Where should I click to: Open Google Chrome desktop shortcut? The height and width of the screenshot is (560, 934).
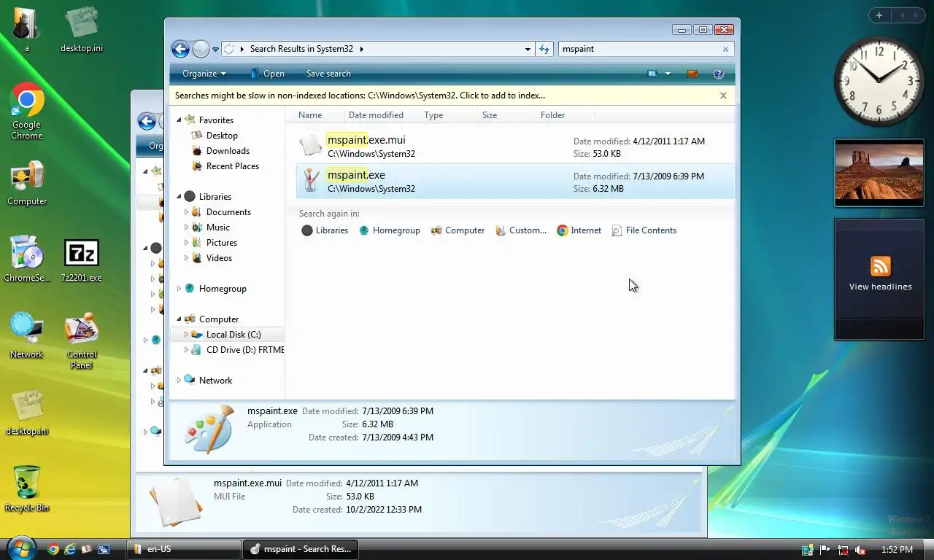tap(27, 112)
